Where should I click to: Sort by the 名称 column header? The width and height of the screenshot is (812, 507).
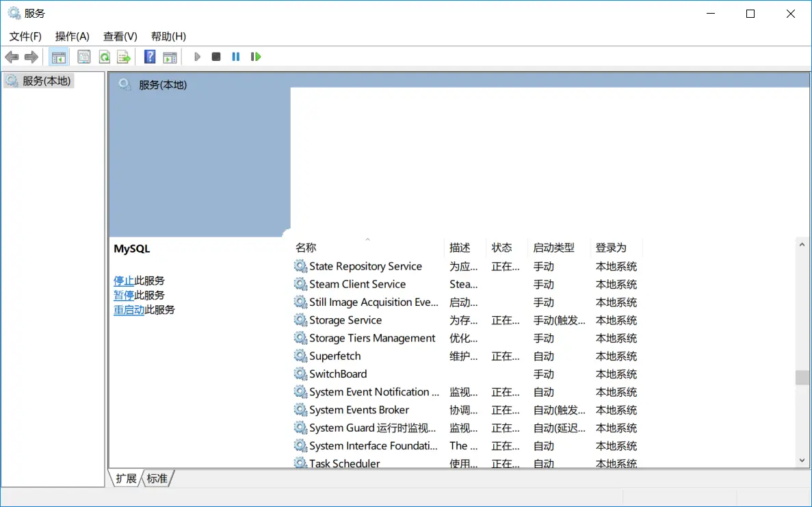click(367, 248)
